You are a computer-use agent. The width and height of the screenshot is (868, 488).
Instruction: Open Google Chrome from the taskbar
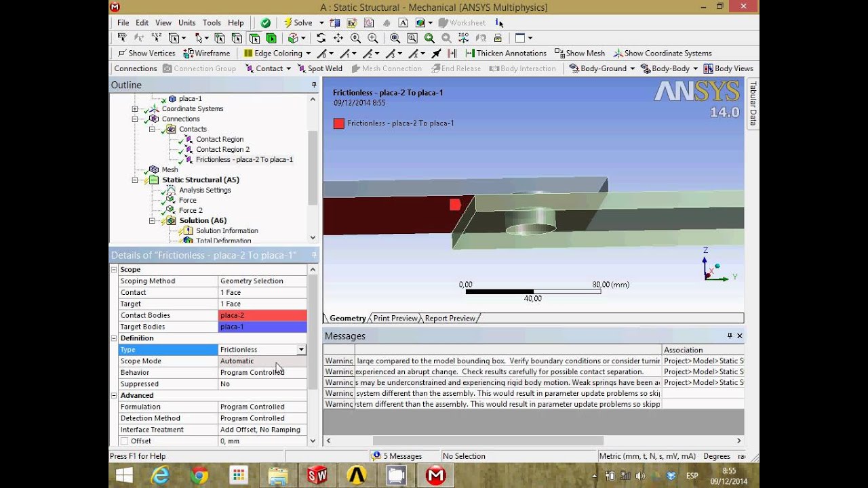click(199, 476)
